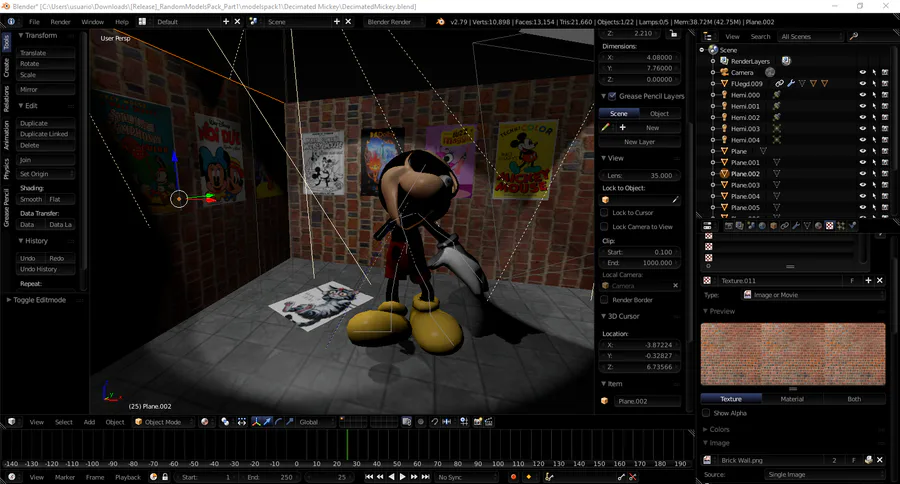Screen dimensions: 900x484
Task: Click the translate manipulator arrow icon
Action: (x=267, y=421)
